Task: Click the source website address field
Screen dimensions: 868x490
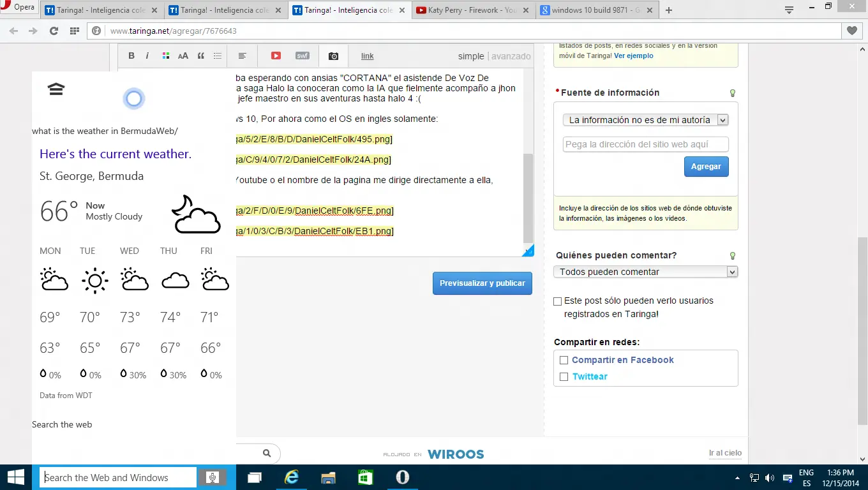Action: pyautogui.click(x=645, y=144)
